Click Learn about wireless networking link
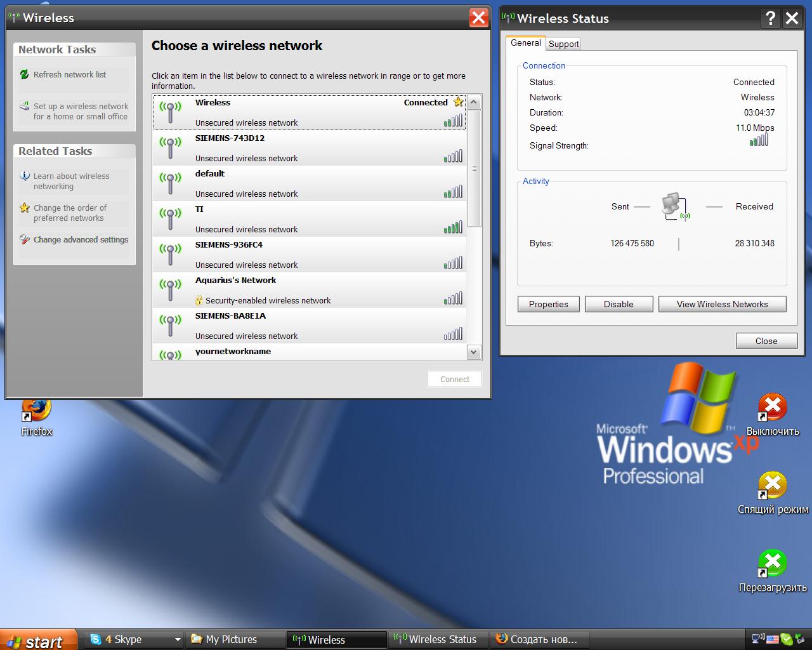This screenshot has height=650, width=812. [x=71, y=182]
